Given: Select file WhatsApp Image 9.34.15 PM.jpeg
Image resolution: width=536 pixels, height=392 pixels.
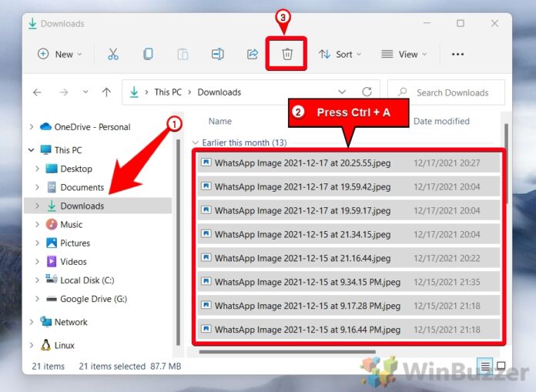Looking at the screenshot, I should [x=348, y=282].
